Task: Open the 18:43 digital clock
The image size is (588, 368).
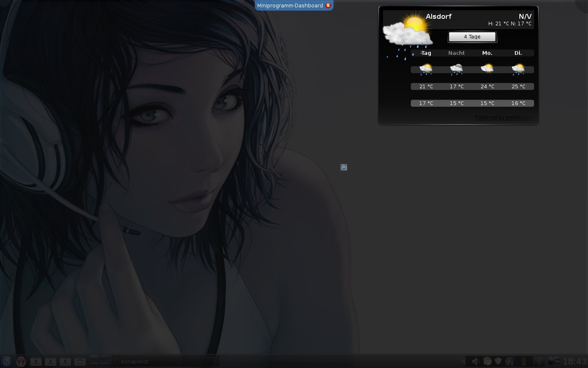Action: 575,361
